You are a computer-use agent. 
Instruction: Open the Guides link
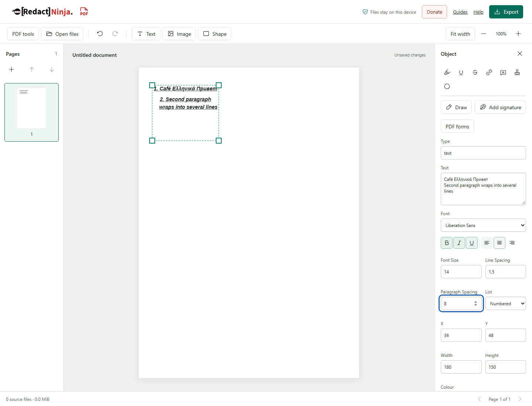point(460,12)
